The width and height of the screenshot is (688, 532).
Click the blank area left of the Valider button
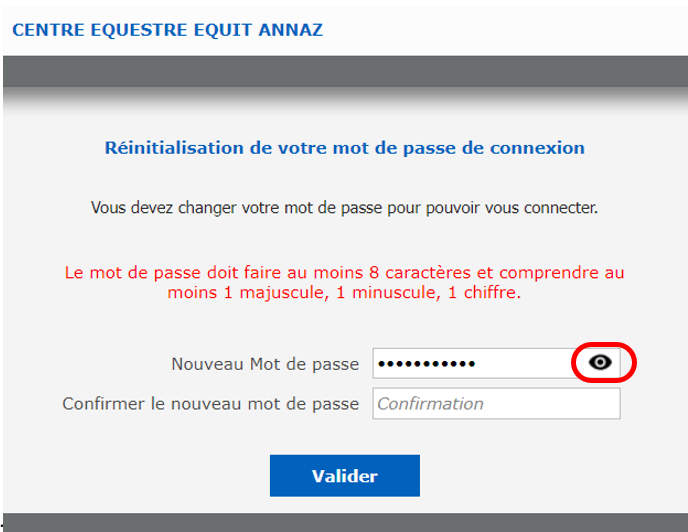[x=136, y=476]
